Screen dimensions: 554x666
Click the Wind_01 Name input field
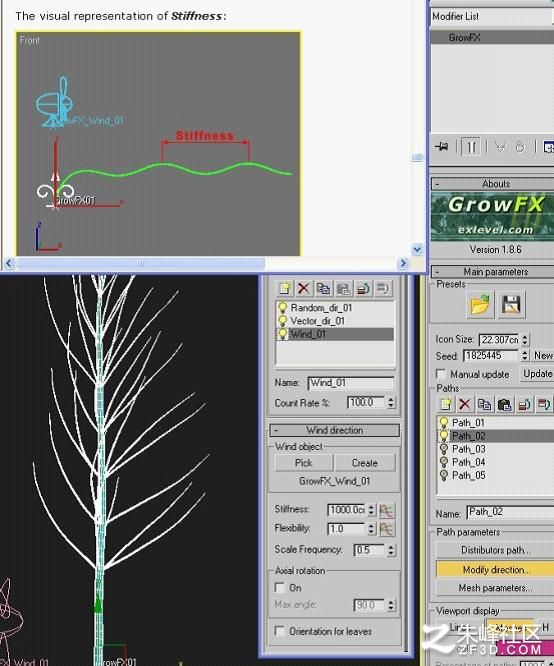351,383
